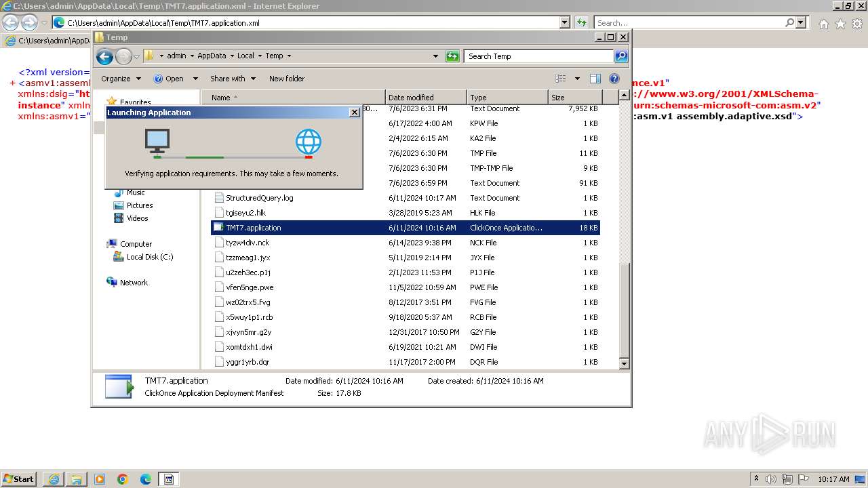Image resolution: width=868 pixels, height=488 pixels.
Task: Click Explorer forward navigation button
Action: click(x=123, y=56)
